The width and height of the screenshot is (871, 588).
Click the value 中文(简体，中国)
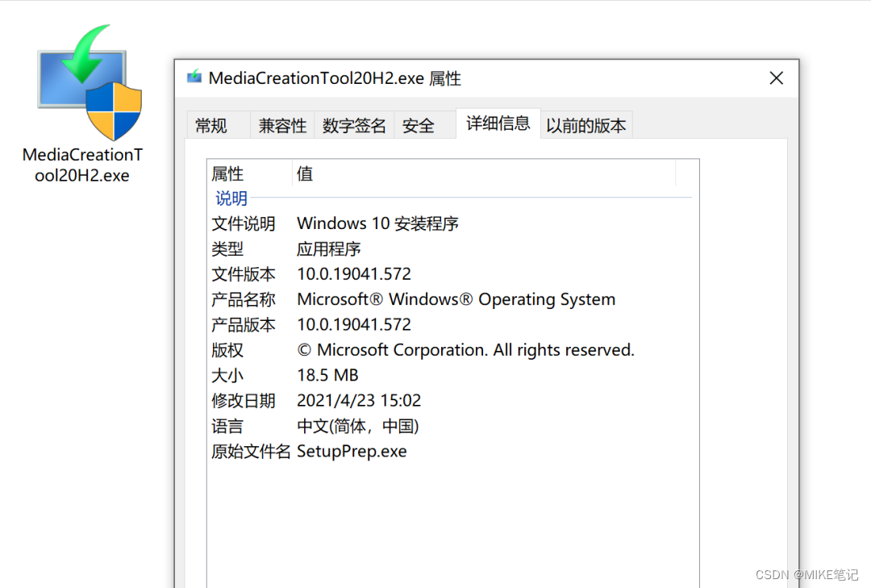point(358,426)
